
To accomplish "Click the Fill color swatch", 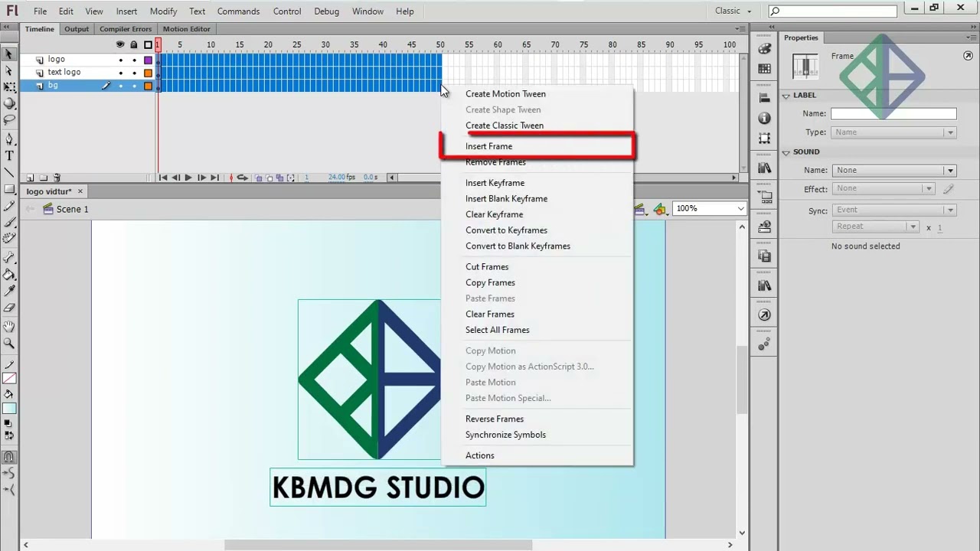I will point(9,409).
